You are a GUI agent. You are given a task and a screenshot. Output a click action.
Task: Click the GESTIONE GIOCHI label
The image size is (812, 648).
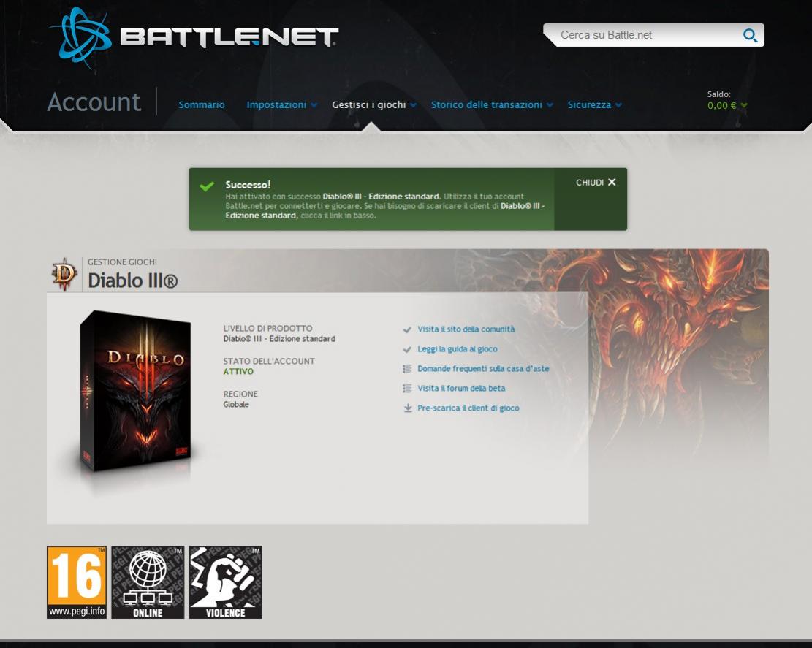[122, 262]
